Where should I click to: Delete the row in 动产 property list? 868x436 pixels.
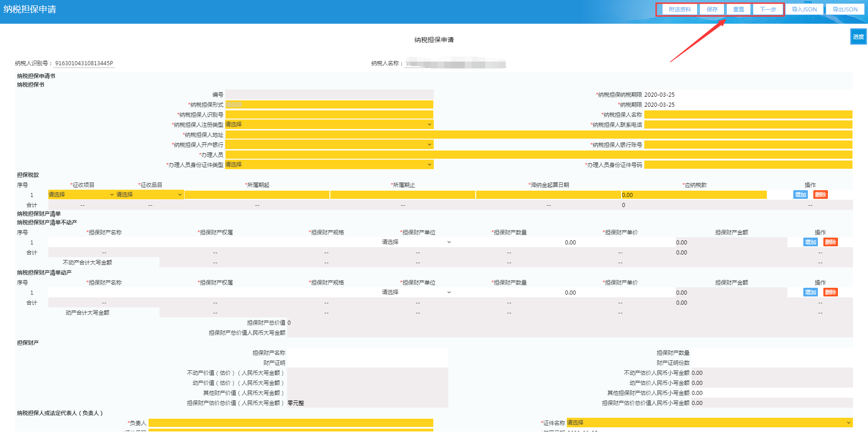pos(830,292)
